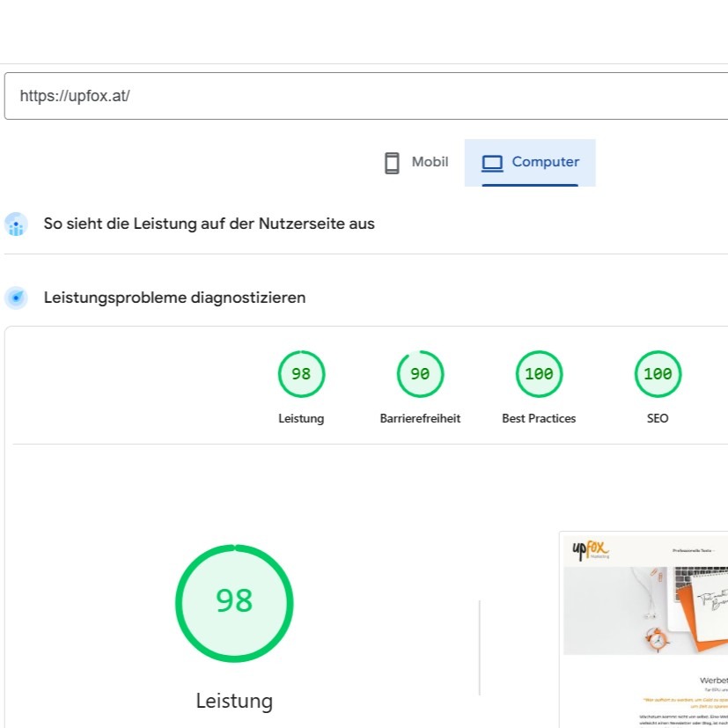Click the laptop icon beside Computer
This screenshot has width=728, height=728.
point(492,163)
